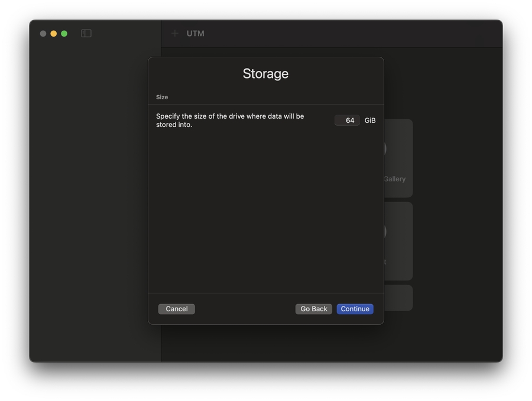The height and width of the screenshot is (401, 532).
Task: Toggle the sidebar visibility icon
Action: pyautogui.click(x=86, y=34)
